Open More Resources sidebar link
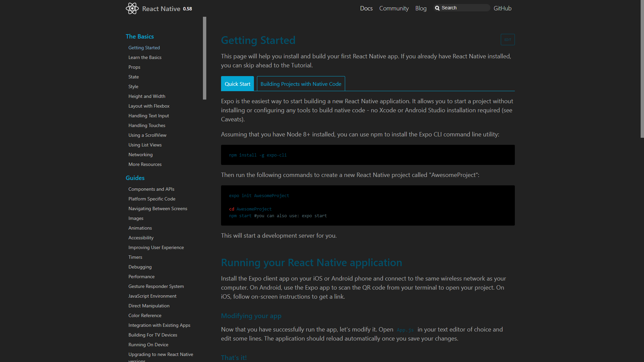Image resolution: width=644 pixels, height=362 pixels. pos(145,164)
